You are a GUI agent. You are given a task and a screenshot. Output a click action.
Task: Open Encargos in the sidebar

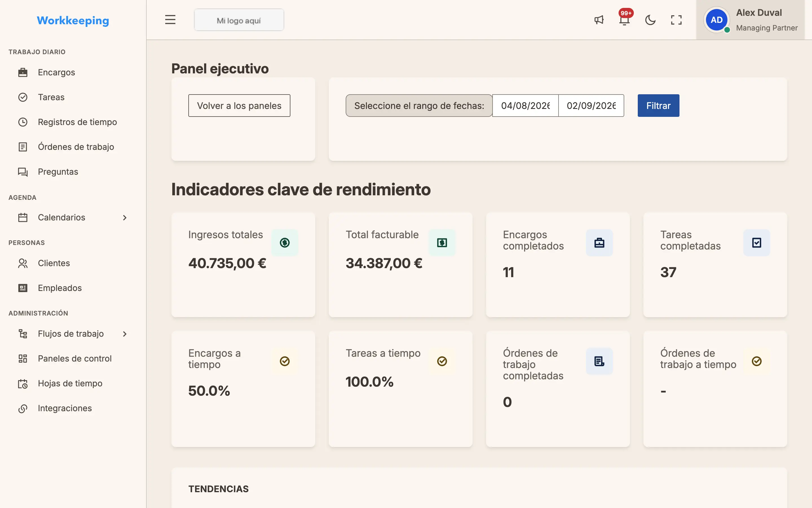[73, 72]
